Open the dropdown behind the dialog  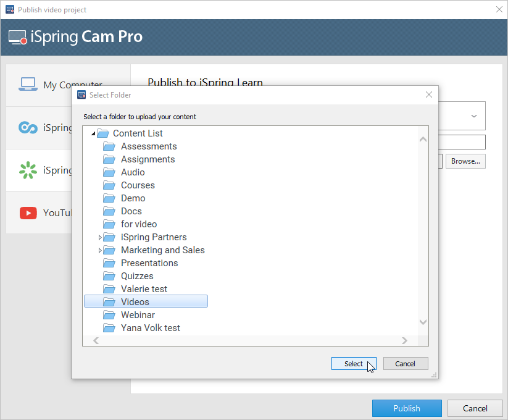(x=473, y=115)
